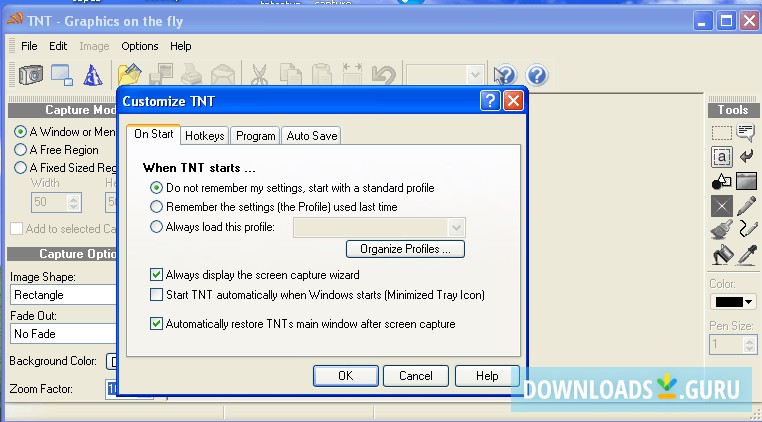762x422 pixels.
Task: Click the Cancel button in the dialog
Action: [416, 376]
